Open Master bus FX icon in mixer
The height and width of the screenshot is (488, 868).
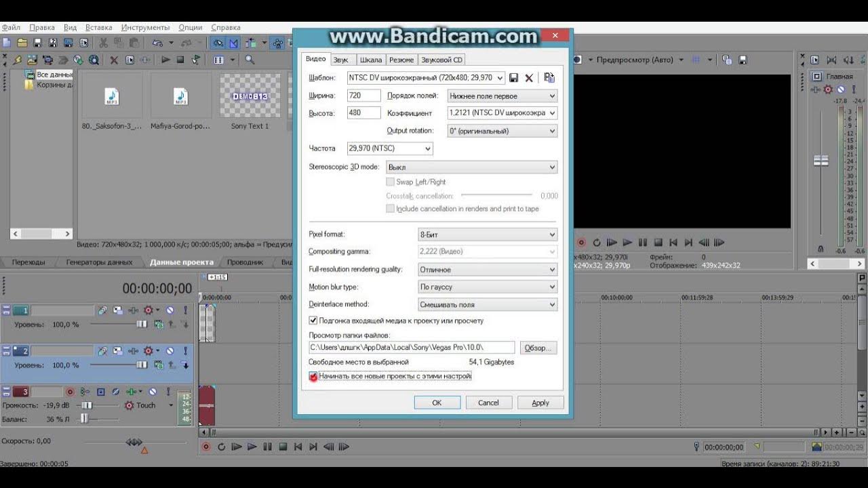coord(815,89)
